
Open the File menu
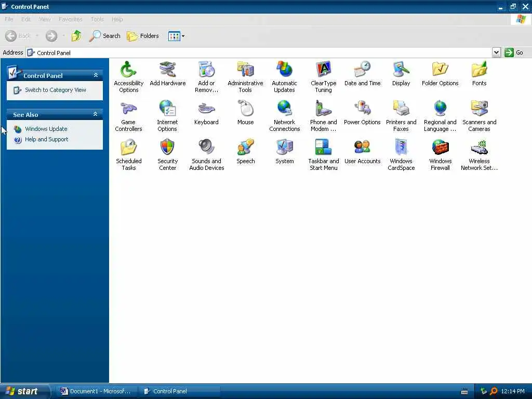click(x=9, y=19)
